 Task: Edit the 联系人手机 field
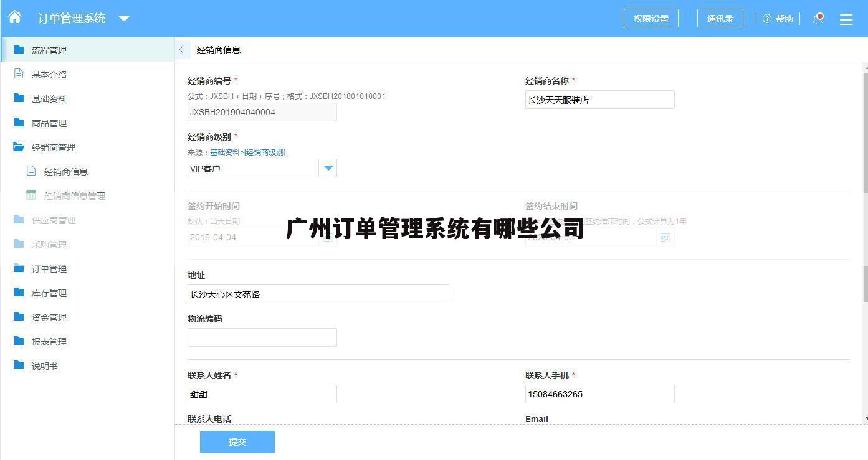(x=600, y=394)
